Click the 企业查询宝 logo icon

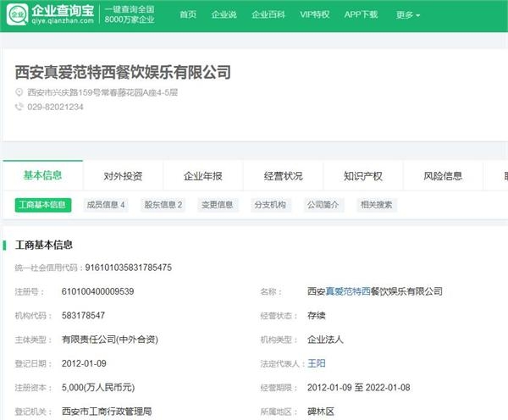coord(17,14)
